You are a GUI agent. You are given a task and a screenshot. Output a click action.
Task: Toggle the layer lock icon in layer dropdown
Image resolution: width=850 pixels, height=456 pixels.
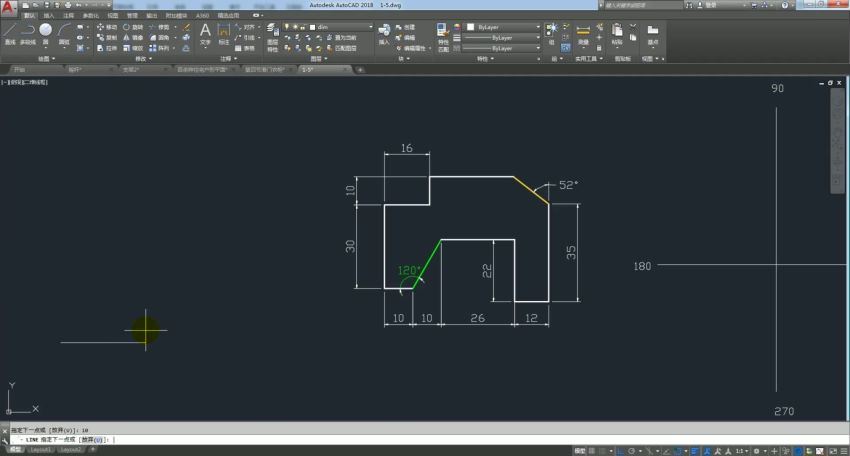(x=302, y=27)
